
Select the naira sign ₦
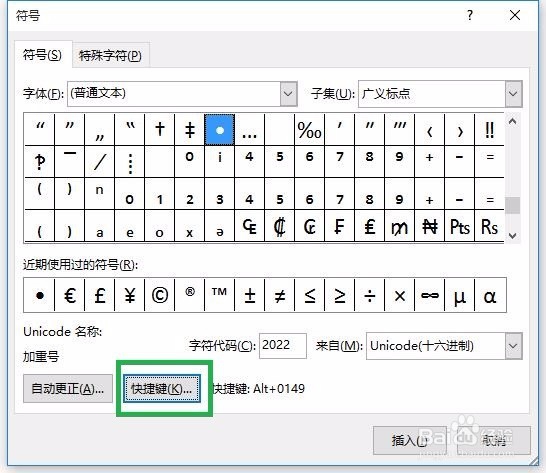[429, 226]
